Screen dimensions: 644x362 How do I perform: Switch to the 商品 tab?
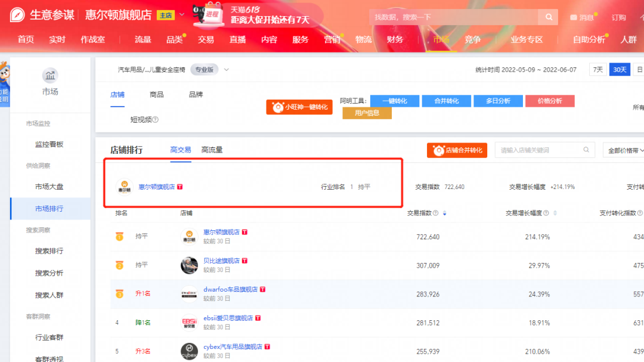(x=156, y=94)
